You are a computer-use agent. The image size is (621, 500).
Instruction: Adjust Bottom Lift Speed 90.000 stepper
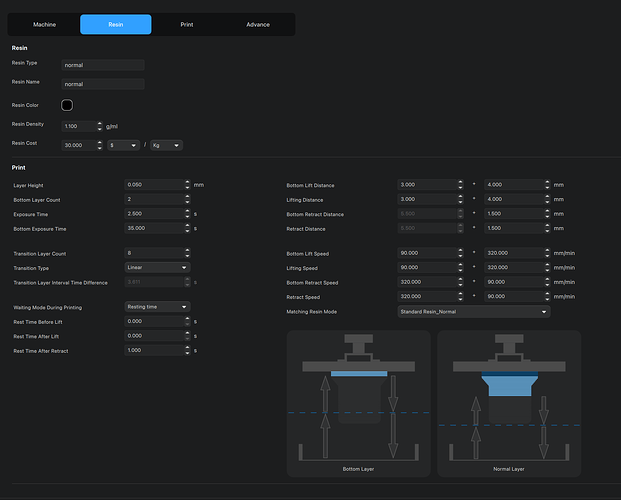click(x=460, y=253)
